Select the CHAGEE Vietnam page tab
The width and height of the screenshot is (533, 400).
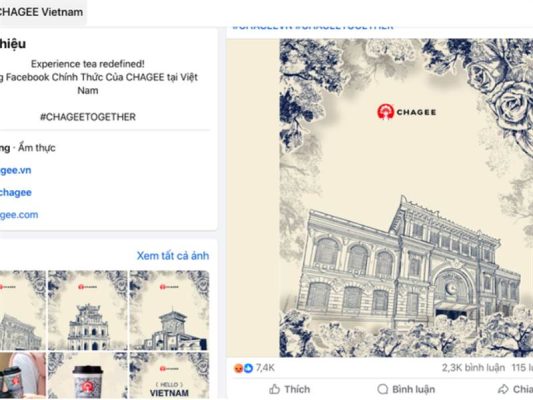click(41, 12)
